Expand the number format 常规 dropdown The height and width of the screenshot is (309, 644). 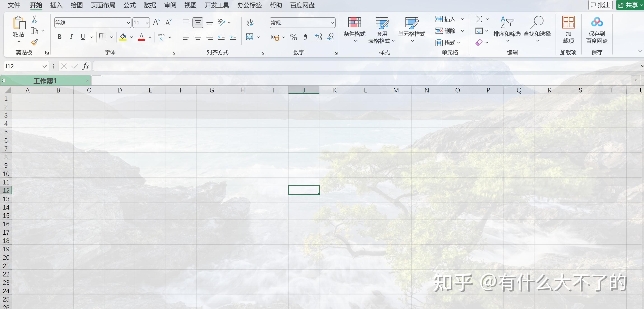coord(333,23)
